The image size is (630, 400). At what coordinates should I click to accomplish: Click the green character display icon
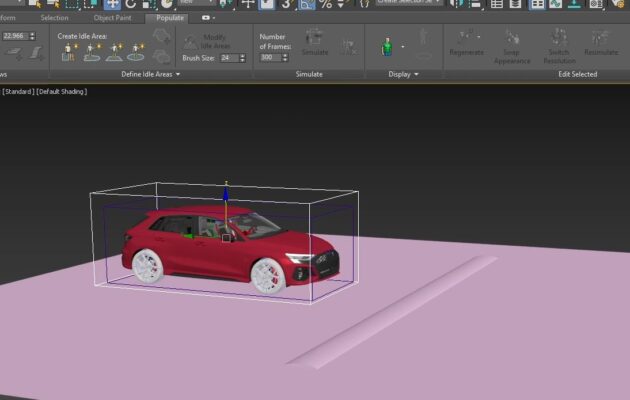coord(386,47)
